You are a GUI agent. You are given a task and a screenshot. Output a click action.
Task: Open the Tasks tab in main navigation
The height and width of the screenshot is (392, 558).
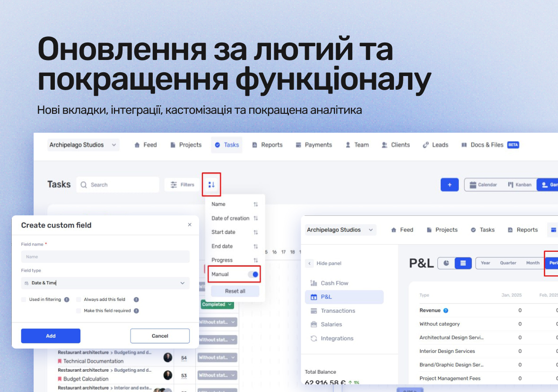click(x=227, y=145)
